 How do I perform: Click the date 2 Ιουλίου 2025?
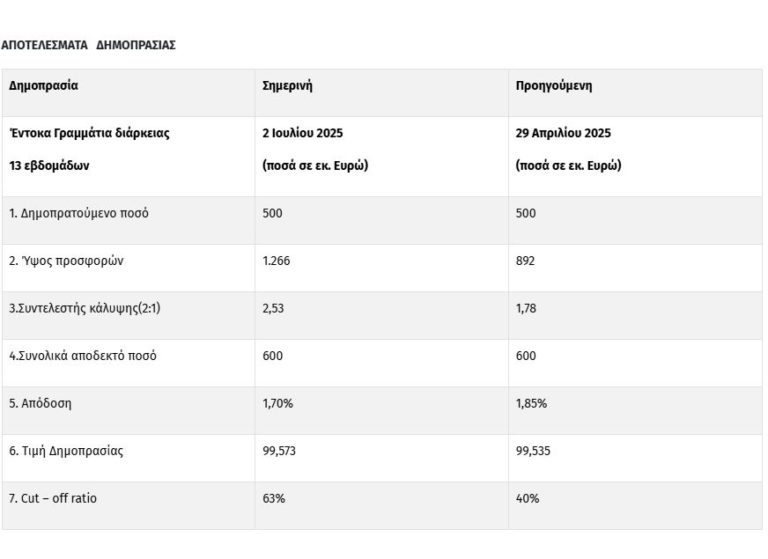(x=302, y=133)
